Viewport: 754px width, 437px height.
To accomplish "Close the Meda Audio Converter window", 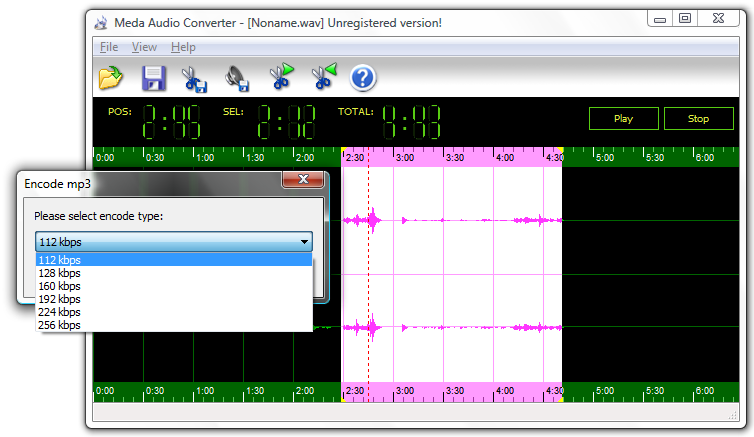I will 718,19.
